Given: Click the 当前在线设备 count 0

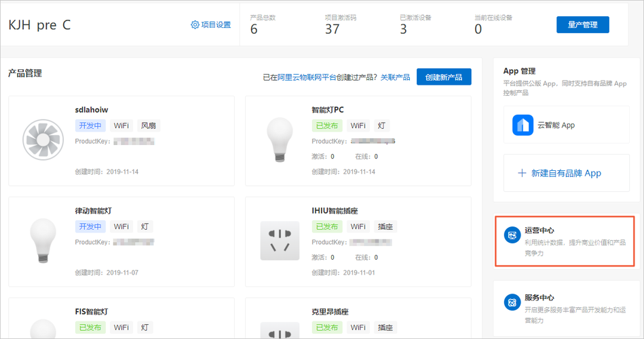Looking at the screenshot, I should (x=478, y=29).
